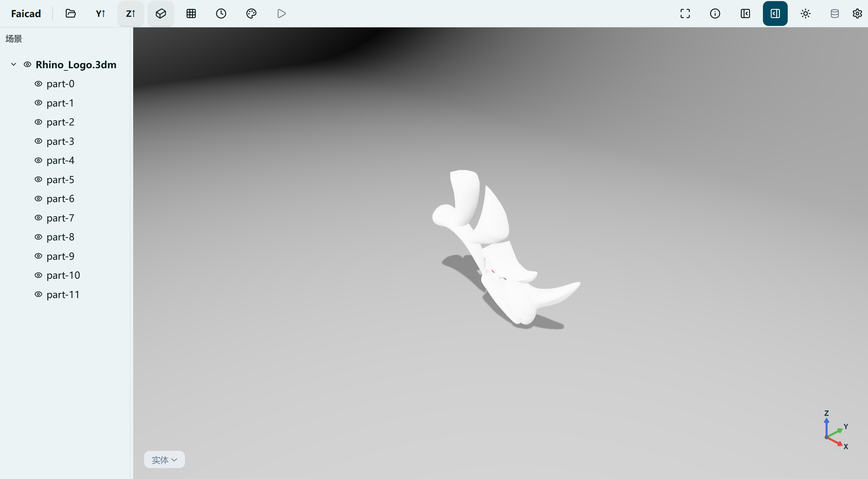Select part-10 in scene tree

coord(63,275)
